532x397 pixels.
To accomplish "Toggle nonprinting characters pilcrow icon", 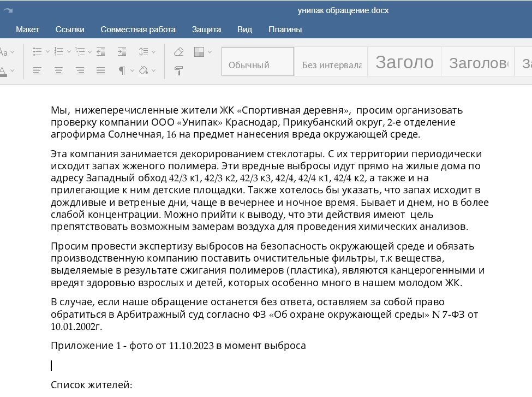I will [122, 70].
